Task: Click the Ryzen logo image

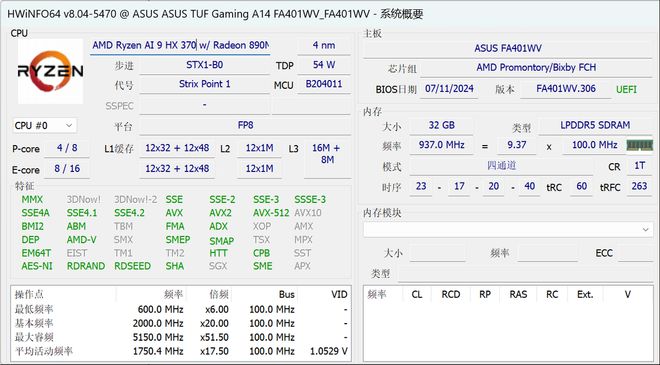Action: [51, 71]
